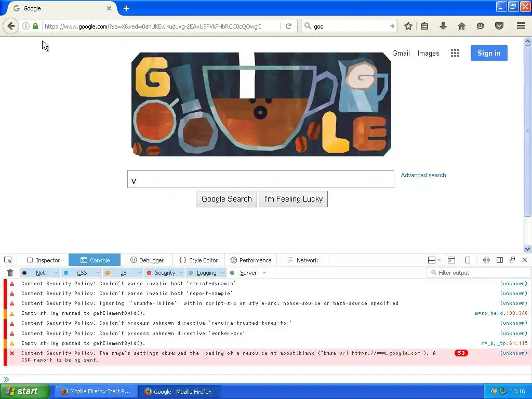
Task: Click the green padlock security icon
Action: pos(35,26)
